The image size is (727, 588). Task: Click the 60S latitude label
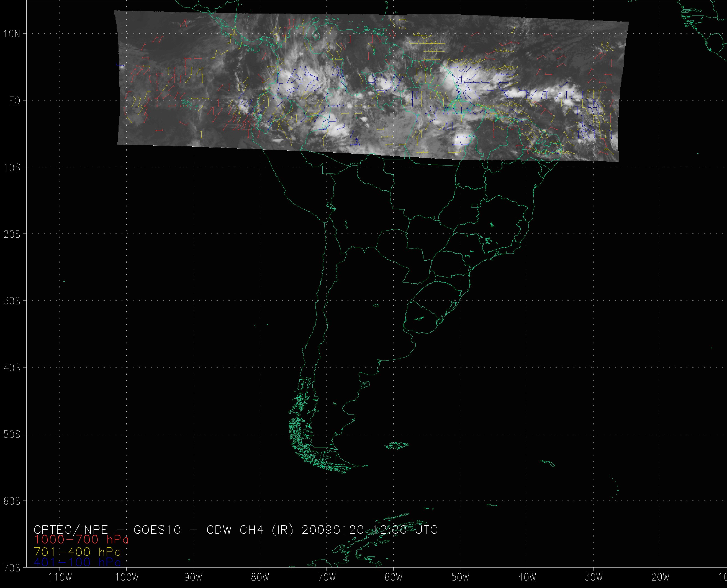coord(12,501)
